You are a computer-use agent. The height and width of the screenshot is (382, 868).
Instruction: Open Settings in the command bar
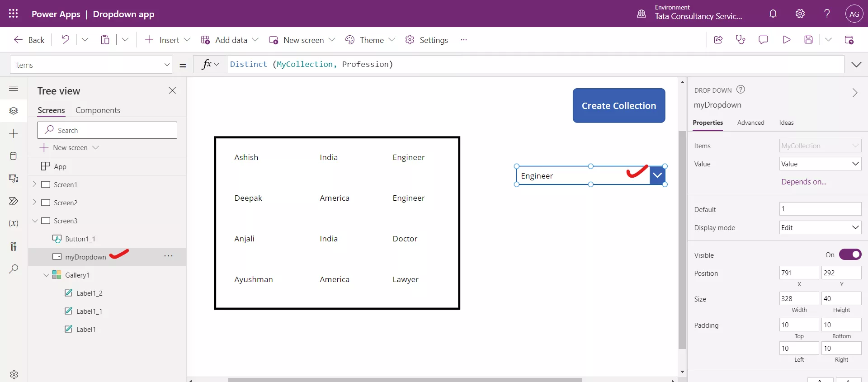point(427,40)
